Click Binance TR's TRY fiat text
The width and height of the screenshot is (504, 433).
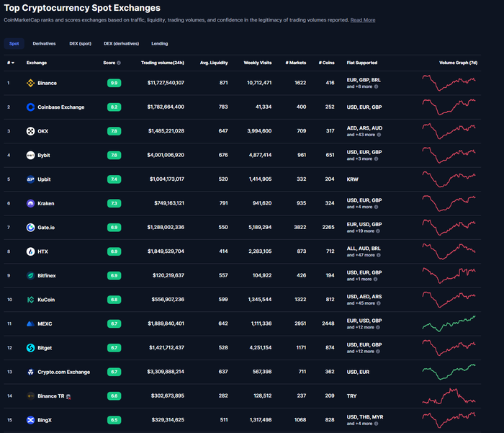pyautogui.click(x=351, y=396)
